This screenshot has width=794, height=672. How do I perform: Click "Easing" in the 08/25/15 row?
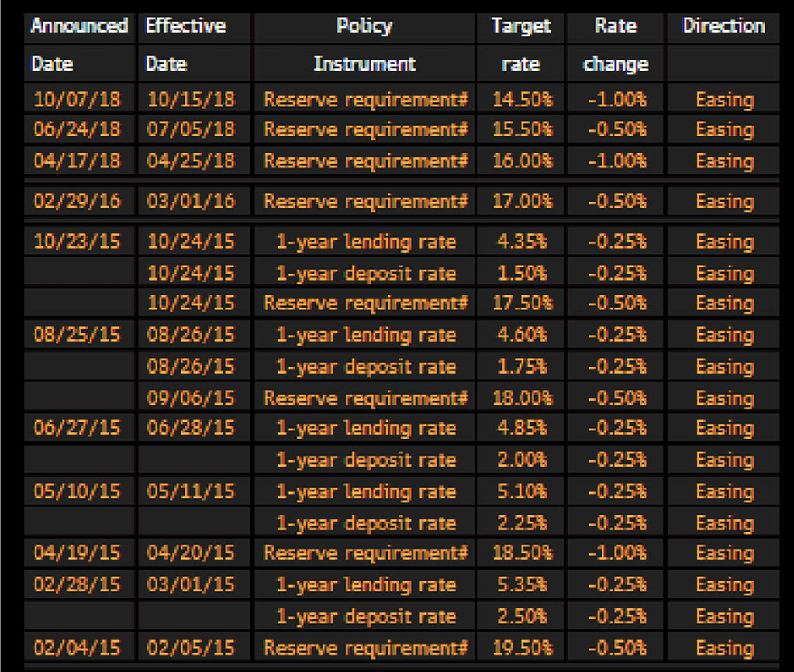(x=725, y=336)
